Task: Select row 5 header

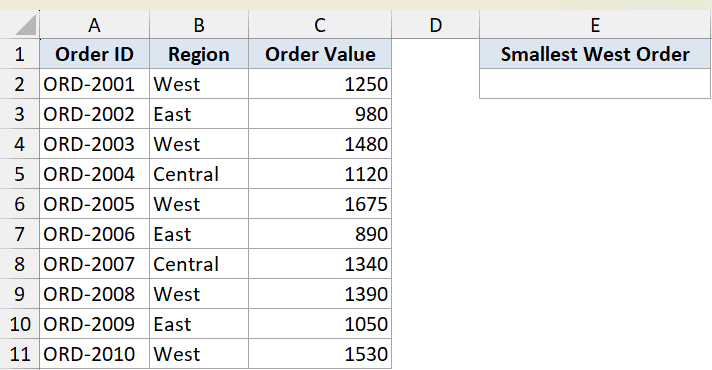Action: (20, 174)
